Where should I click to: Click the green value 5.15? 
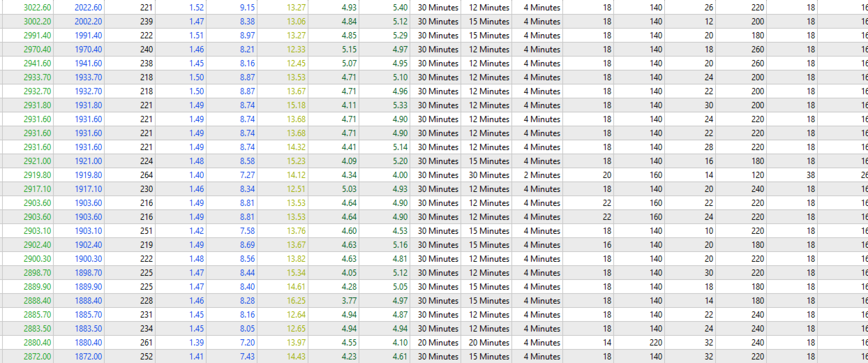point(350,50)
